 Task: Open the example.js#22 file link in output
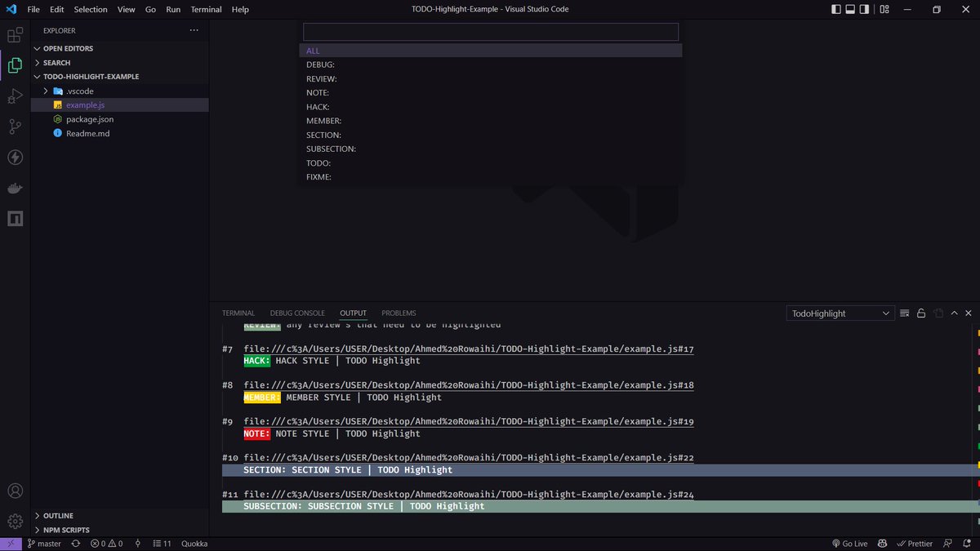[469, 459]
